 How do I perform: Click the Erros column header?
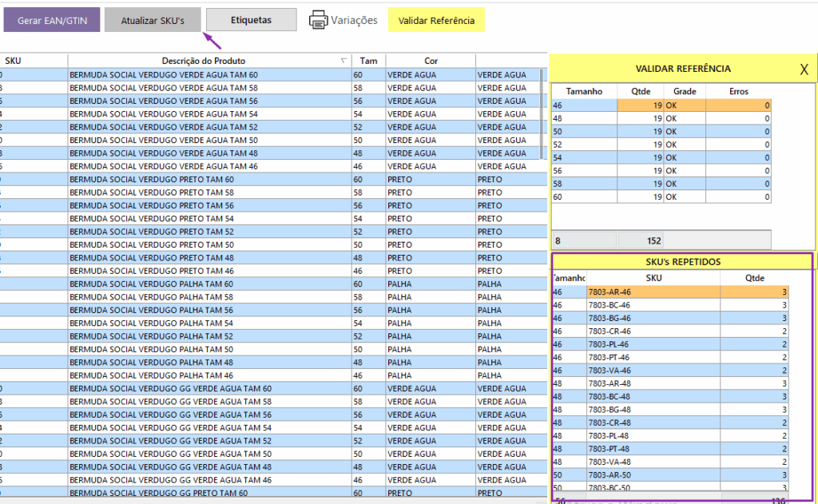click(738, 92)
